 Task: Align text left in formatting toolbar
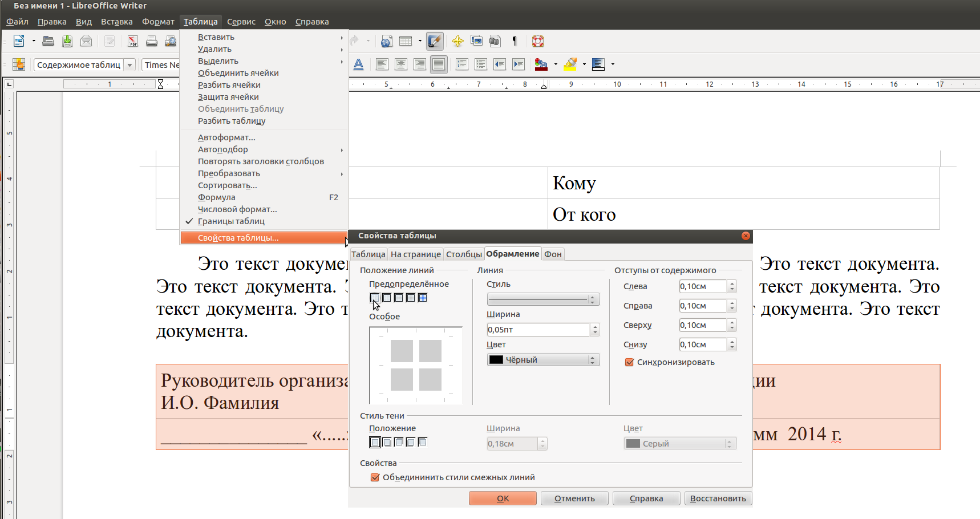coord(382,64)
